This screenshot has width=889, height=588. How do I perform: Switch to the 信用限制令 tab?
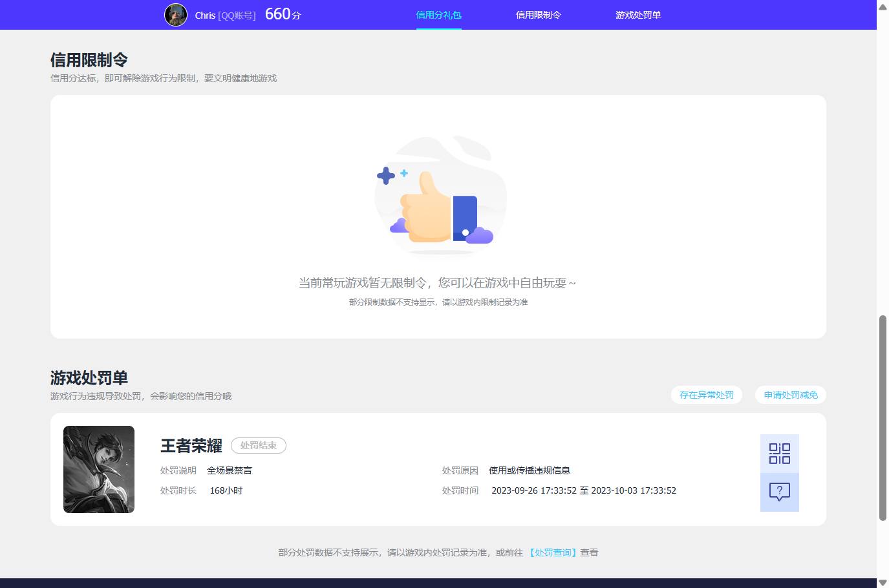tap(539, 14)
